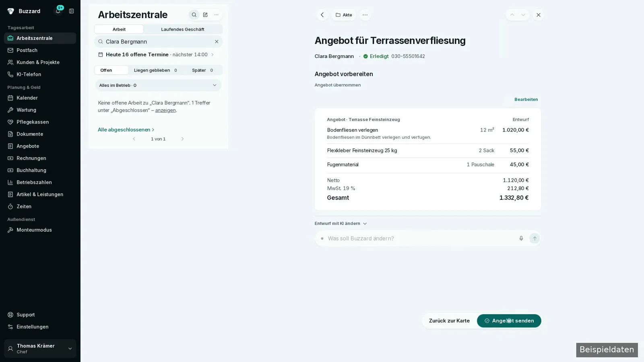Open Arbeitszentrale more options menu

pyautogui.click(x=216, y=15)
